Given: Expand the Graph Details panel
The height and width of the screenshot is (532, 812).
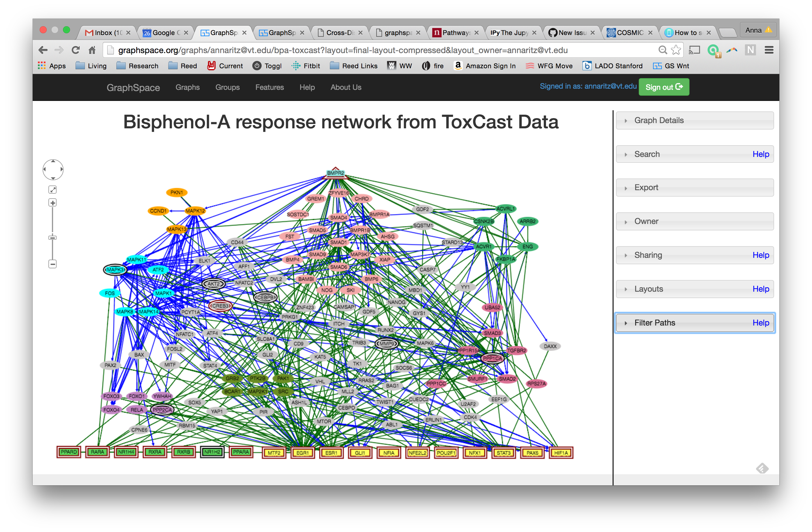Looking at the screenshot, I should pos(659,120).
